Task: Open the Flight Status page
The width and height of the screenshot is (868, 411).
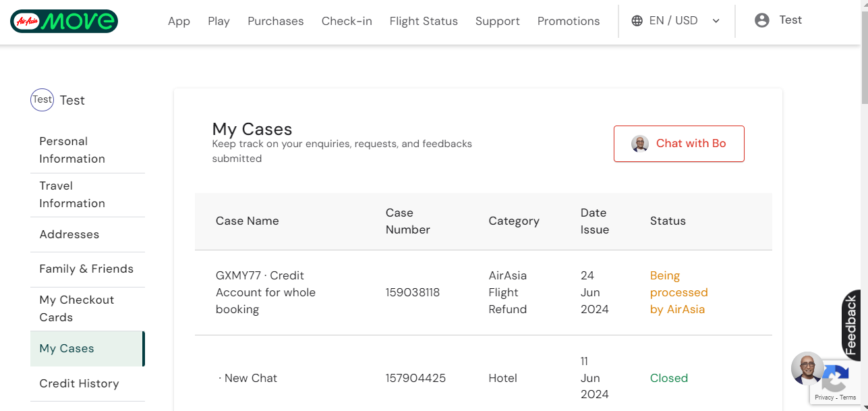Action: pyautogui.click(x=424, y=21)
